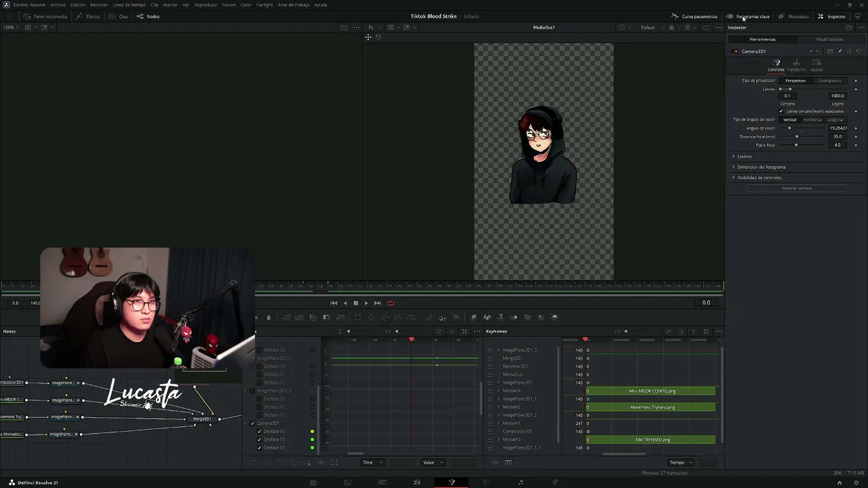Toggle the Fotogramas clave keyframes panel
The width and height of the screenshot is (868, 488).
click(x=748, y=16)
